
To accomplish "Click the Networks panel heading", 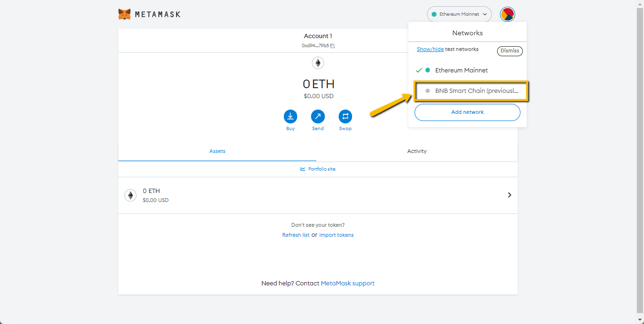I will click(x=467, y=33).
